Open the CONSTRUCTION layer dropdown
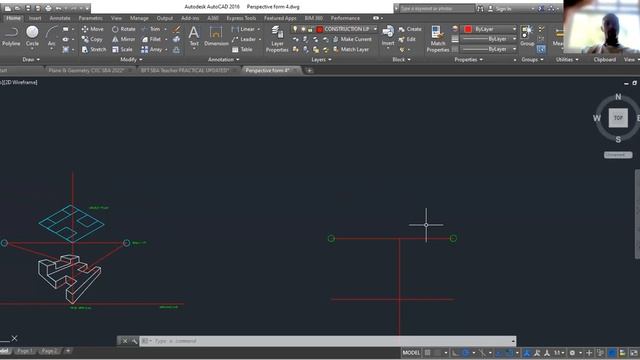The image size is (640, 360). (x=375, y=29)
